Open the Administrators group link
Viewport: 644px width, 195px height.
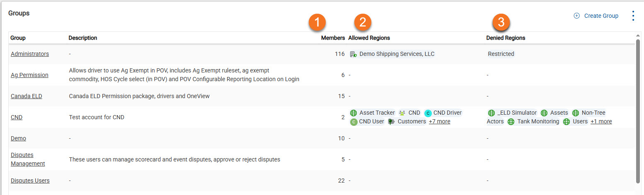pos(30,54)
